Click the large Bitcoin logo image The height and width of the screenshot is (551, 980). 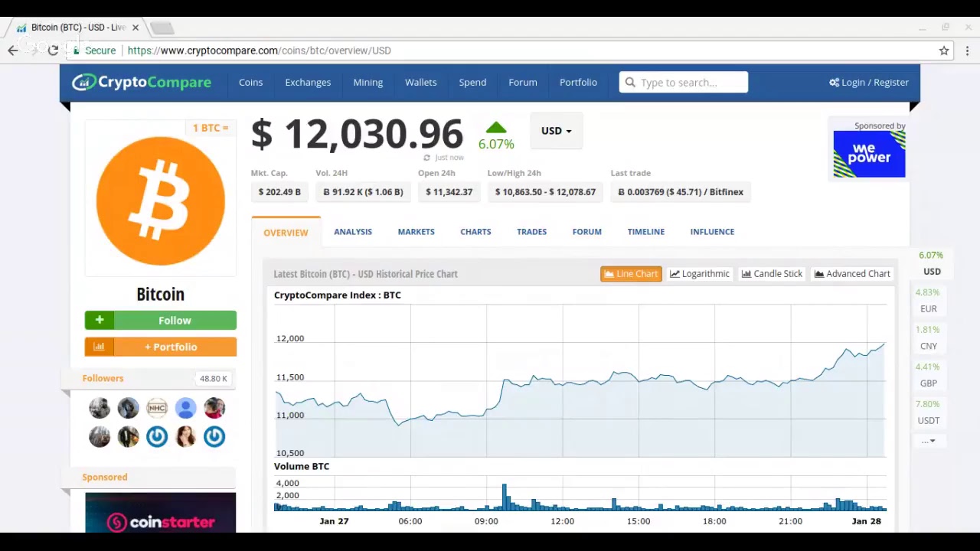(161, 201)
